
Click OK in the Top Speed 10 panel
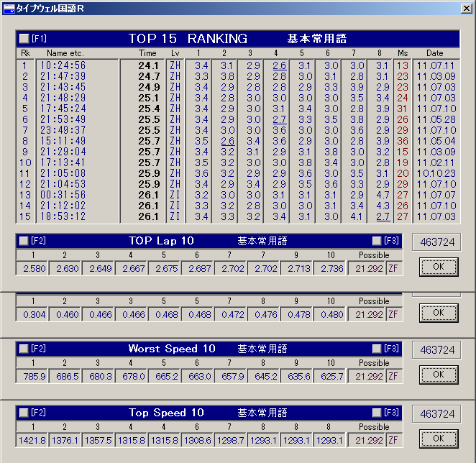point(439,439)
